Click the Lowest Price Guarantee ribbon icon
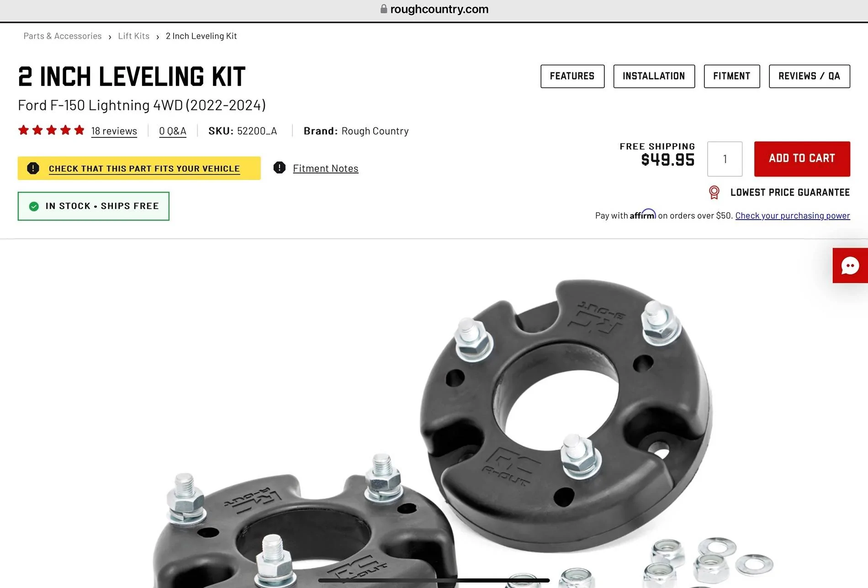 [x=714, y=192]
